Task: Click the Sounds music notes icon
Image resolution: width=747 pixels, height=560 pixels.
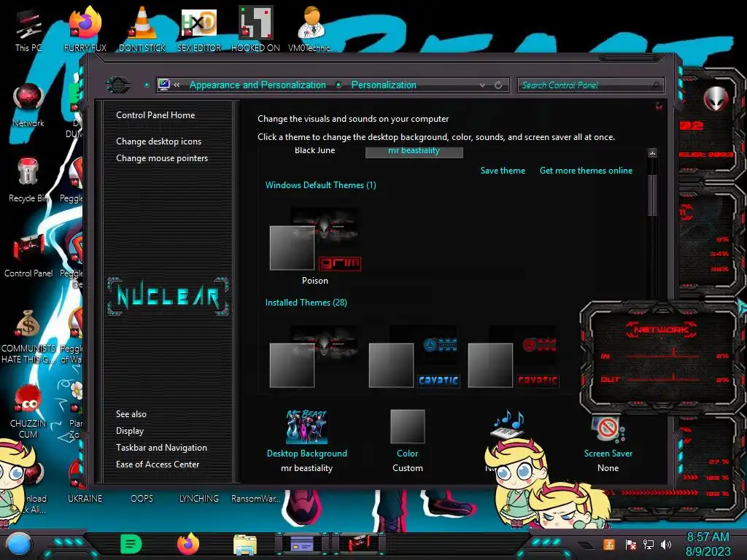Action: 508,425
